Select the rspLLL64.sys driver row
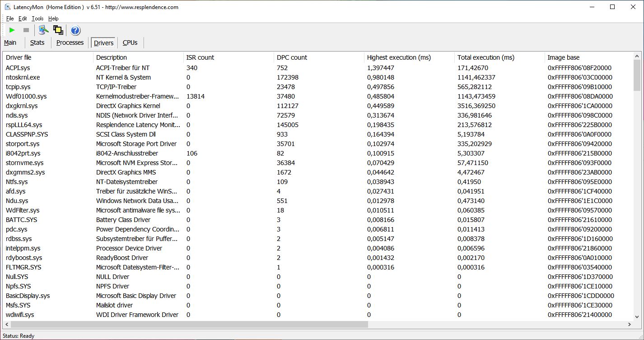This screenshot has height=340, width=644. click(318, 125)
